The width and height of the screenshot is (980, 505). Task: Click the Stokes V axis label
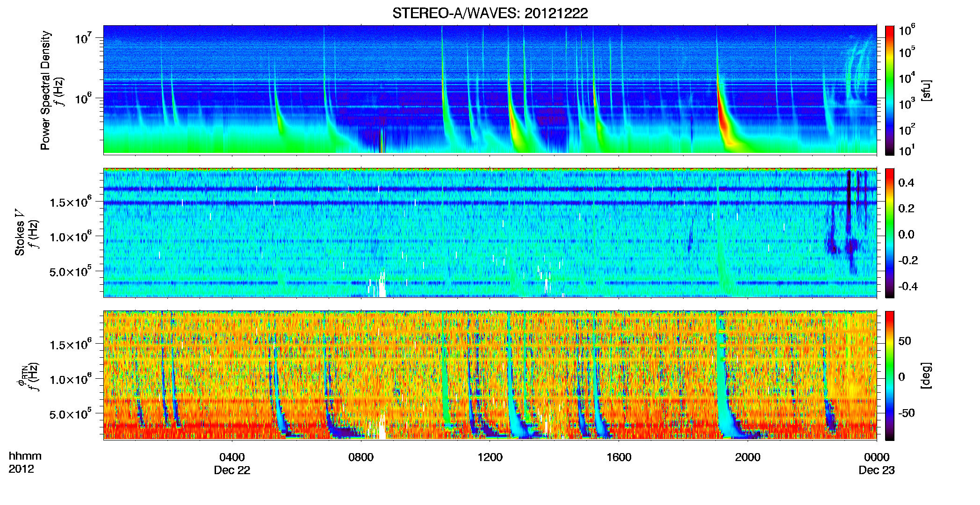point(20,232)
